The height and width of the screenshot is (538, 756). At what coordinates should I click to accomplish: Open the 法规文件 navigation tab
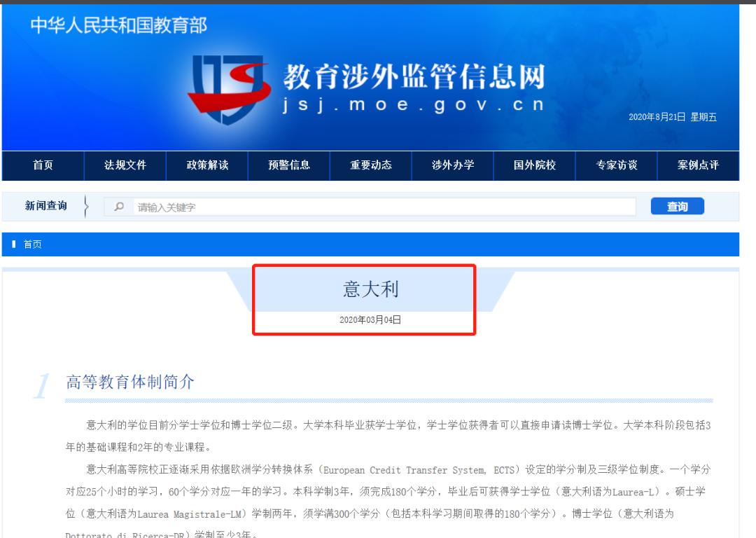125,165
